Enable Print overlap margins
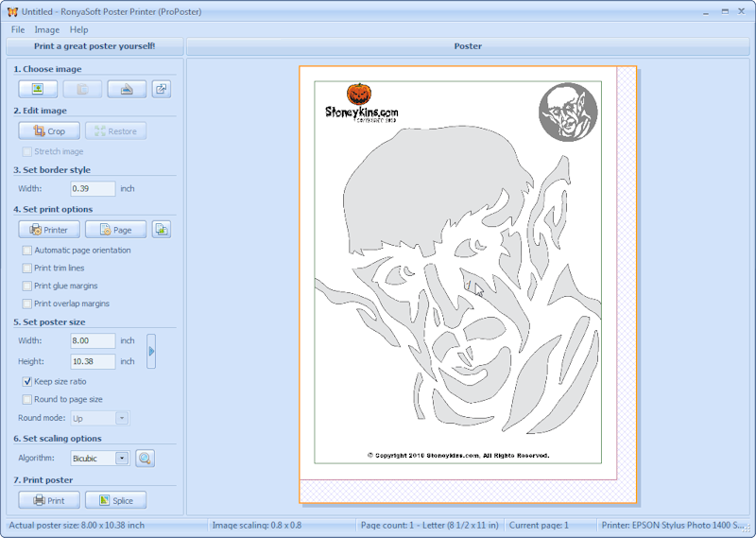Image resolution: width=756 pixels, height=538 pixels. pyautogui.click(x=27, y=304)
